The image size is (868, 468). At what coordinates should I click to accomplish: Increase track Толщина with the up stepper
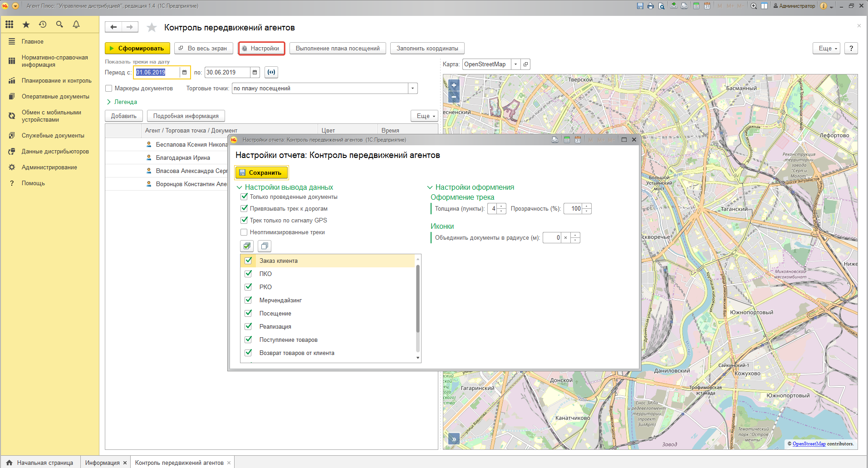(x=501, y=206)
